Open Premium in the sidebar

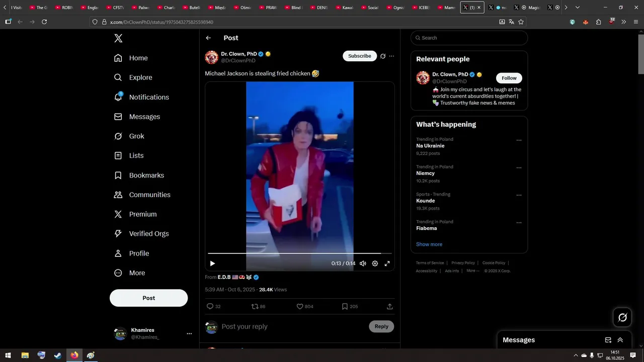(x=135, y=214)
